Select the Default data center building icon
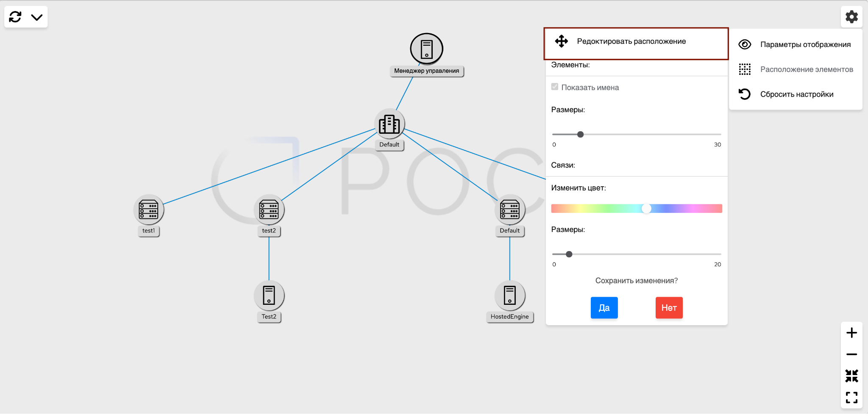 pyautogui.click(x=389, y=124)
